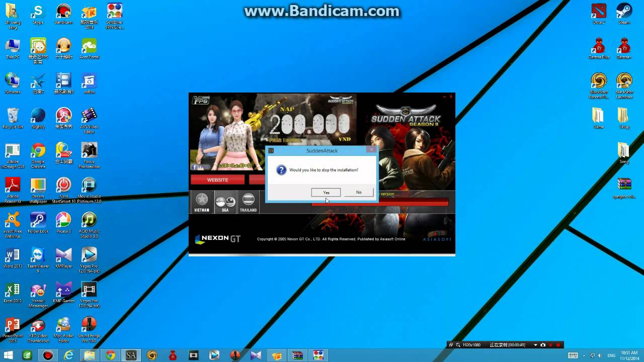Click the NAP 200.000 VND promo banner
Viewport: 644px width, 362px height.
(273, 133)
